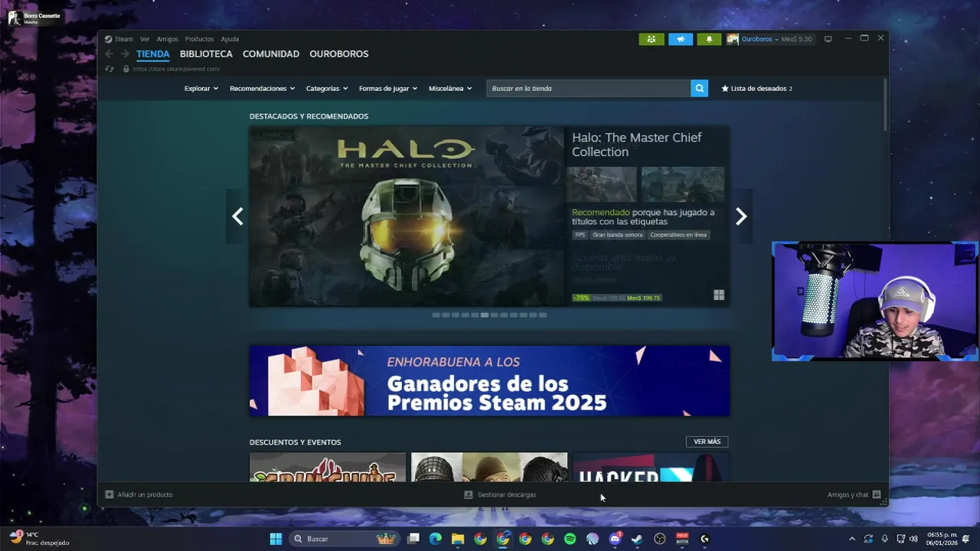Image resolution: width=980 pixels, height=551 pixels.
Task: Open the Ouroboros account dropdown
Action: click(x=759, y=39)
